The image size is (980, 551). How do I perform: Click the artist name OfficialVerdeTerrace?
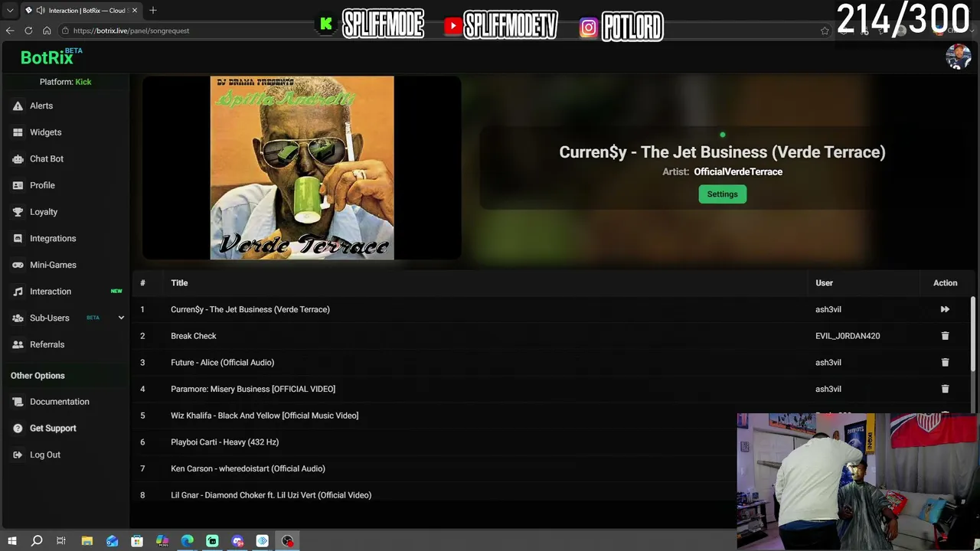coord(738,172)
